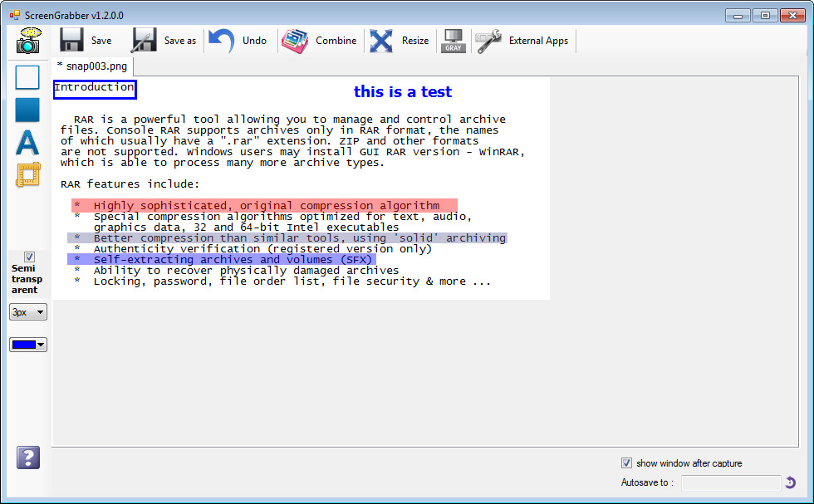Click the camera capture icon
Screen dimensions: 814x504
(x=28, y=41)
